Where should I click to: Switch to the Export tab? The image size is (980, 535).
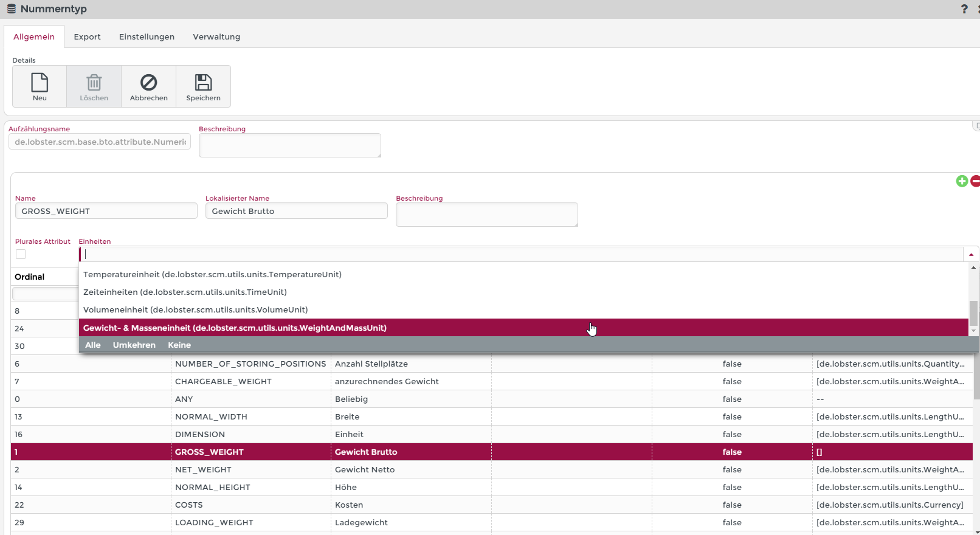click(88, 36)
